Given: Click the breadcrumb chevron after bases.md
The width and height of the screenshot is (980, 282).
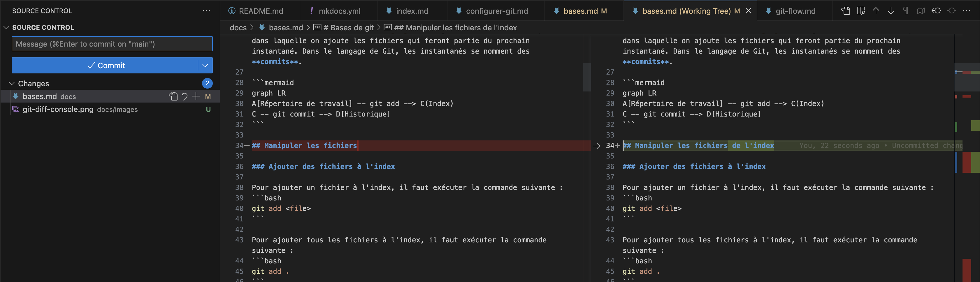Looking at the screenshot, I should coord(308,27).
